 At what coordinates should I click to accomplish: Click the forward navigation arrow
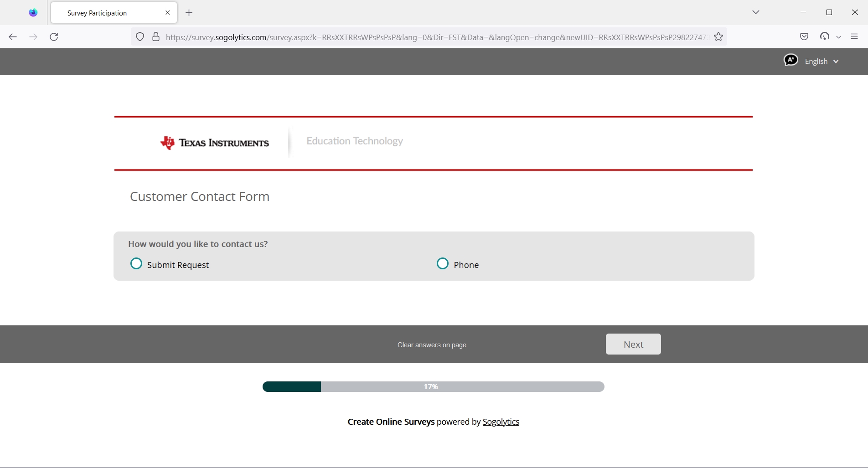pos(33,37)
